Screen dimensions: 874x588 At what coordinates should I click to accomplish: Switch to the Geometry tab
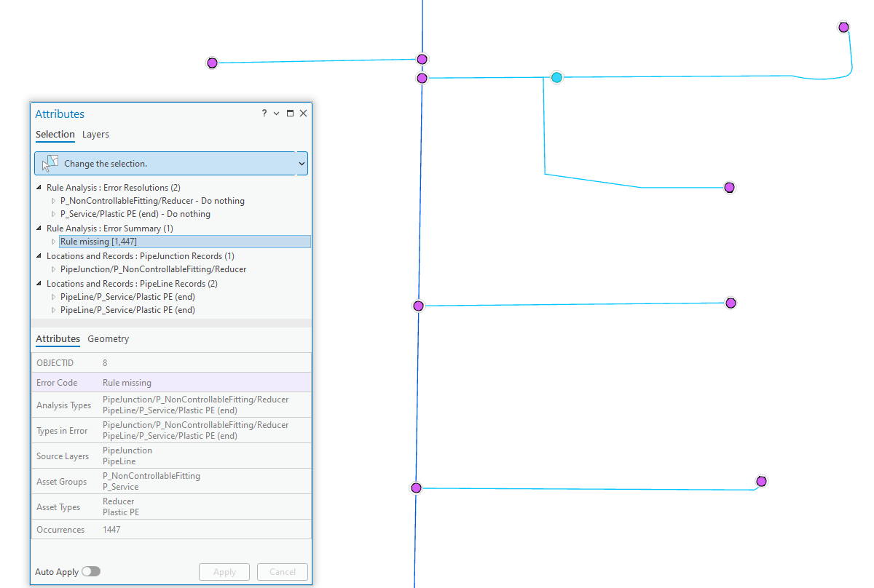point(108,338)
